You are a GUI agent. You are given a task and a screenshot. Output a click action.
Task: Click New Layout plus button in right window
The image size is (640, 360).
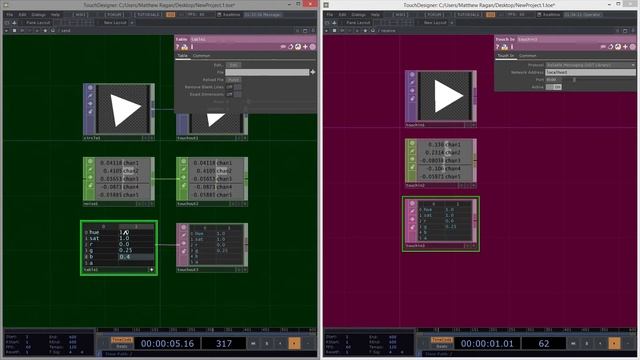pyautogui.click(x=452, y=23)
